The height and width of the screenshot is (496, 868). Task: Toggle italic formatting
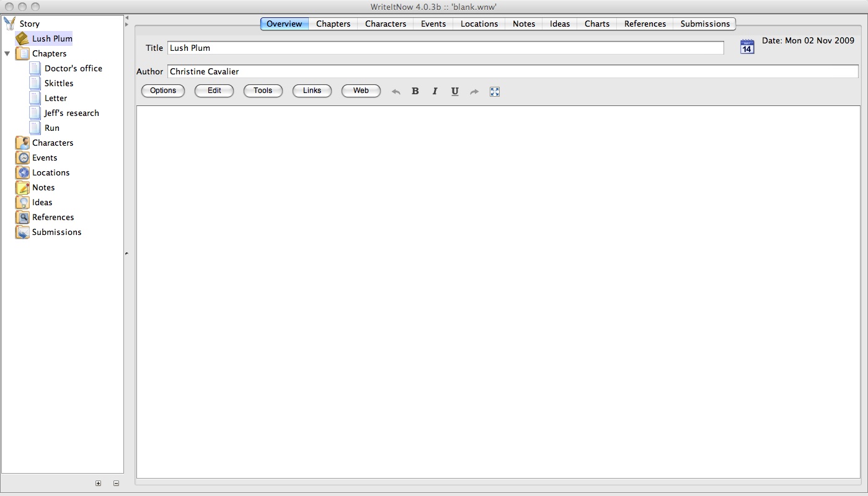pos(435,91)
